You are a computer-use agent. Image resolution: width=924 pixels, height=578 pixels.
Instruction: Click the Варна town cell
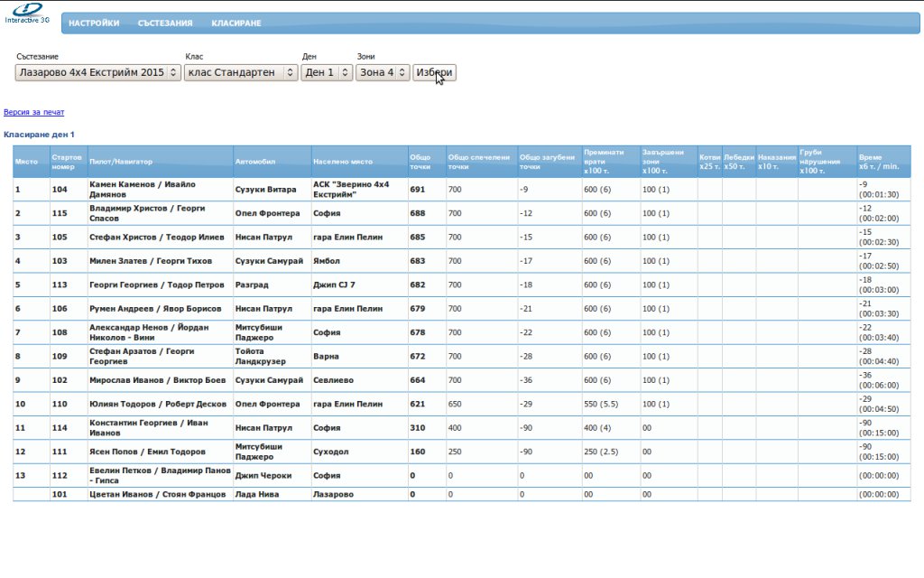(359, 356)
